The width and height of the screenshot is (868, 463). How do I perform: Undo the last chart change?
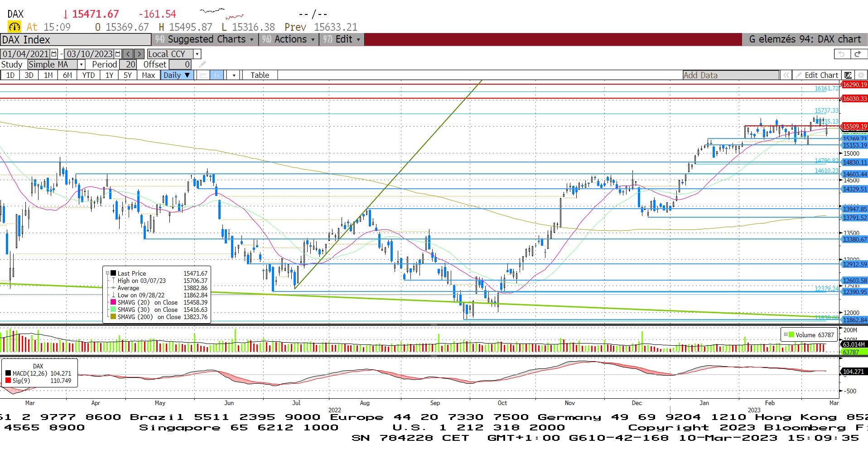[842, 54]
